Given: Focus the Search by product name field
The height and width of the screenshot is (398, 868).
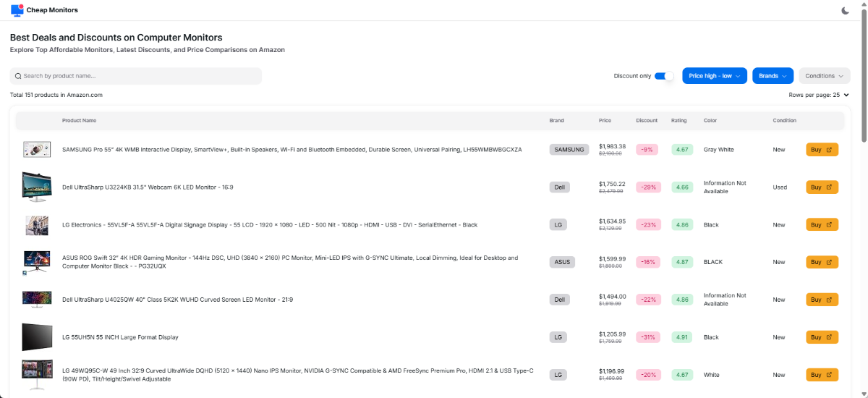Looking at the screenshot, I should click(x=136, y=76).
